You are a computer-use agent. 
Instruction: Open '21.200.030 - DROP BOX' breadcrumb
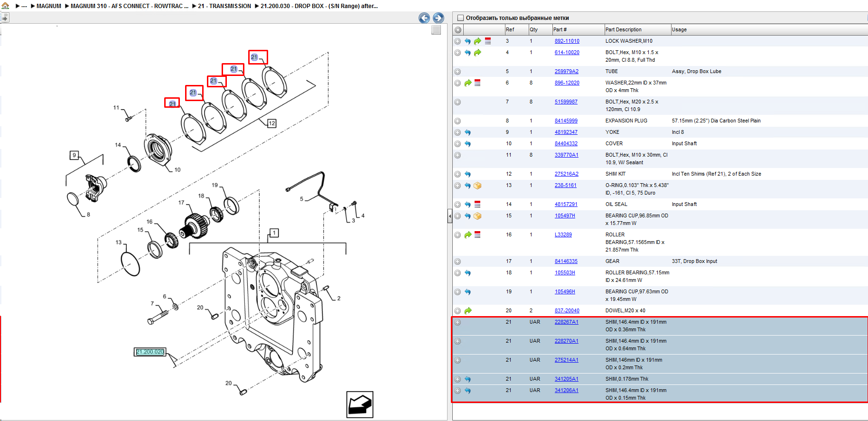[319, 6]
